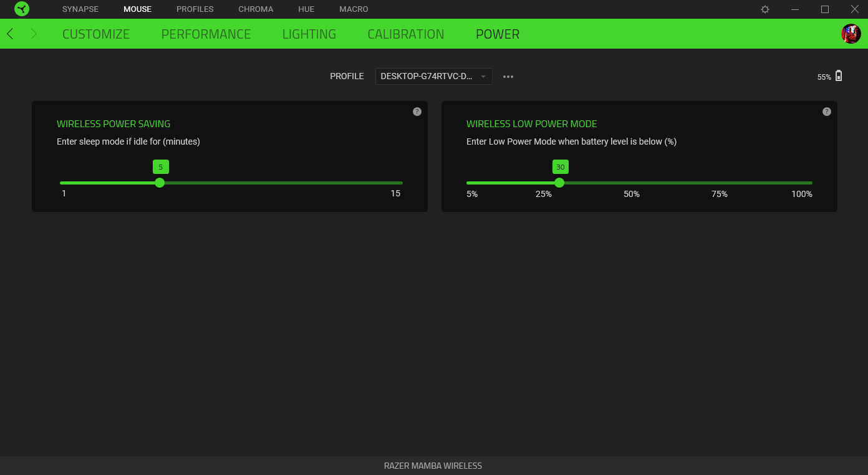This screenshot has height=475, width=868.
Task: Open the user profile avatar
Action: (851, 34)
